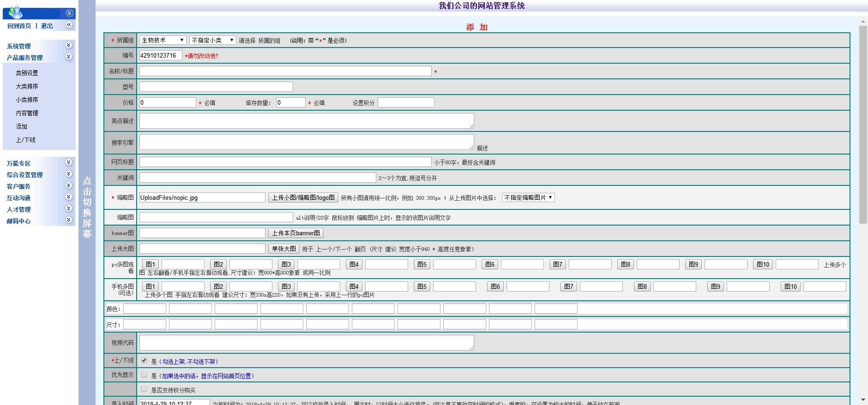Open 综合设置管理 menu heading
Viewport: 868px width, 405px height.
point(24,175)
